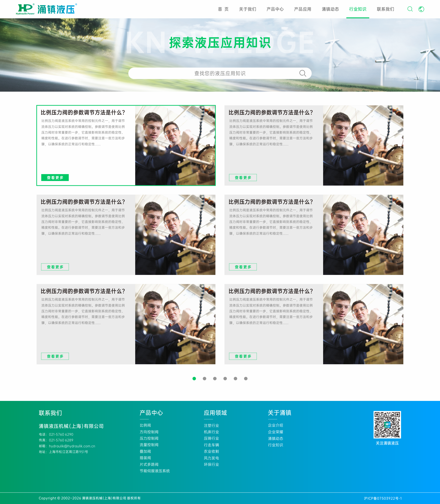Open the 联系我们 navigation item
The image size is (440, 504).
pyautogui.click(x=385, y=9)
